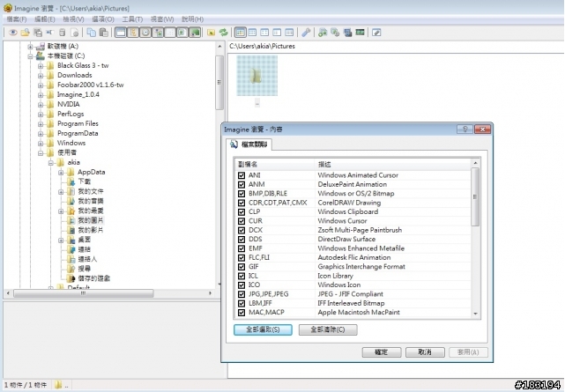
Task: Select the DCX Zsoft Multi-Page Paintbrush row
Action: [353, 231]
